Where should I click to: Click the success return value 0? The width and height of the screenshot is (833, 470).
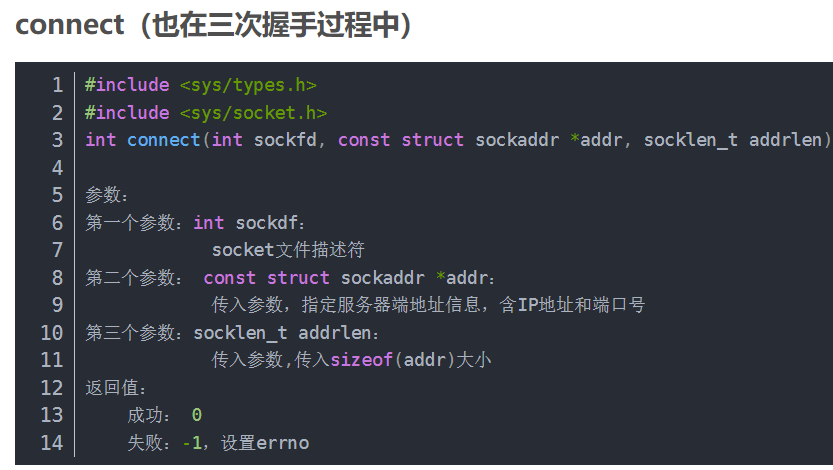[197, 415]
